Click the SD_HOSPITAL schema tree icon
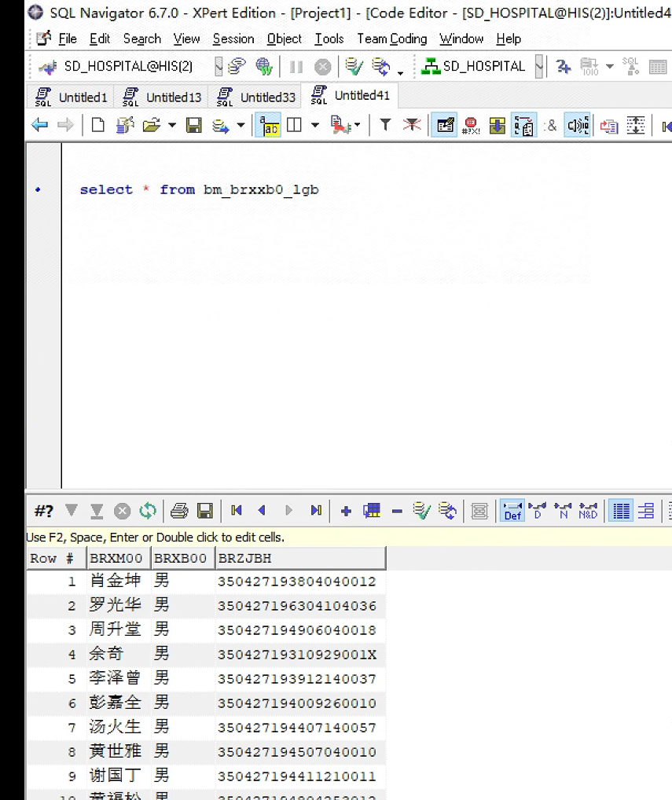 pyautogui.click(x=431, y=66)
